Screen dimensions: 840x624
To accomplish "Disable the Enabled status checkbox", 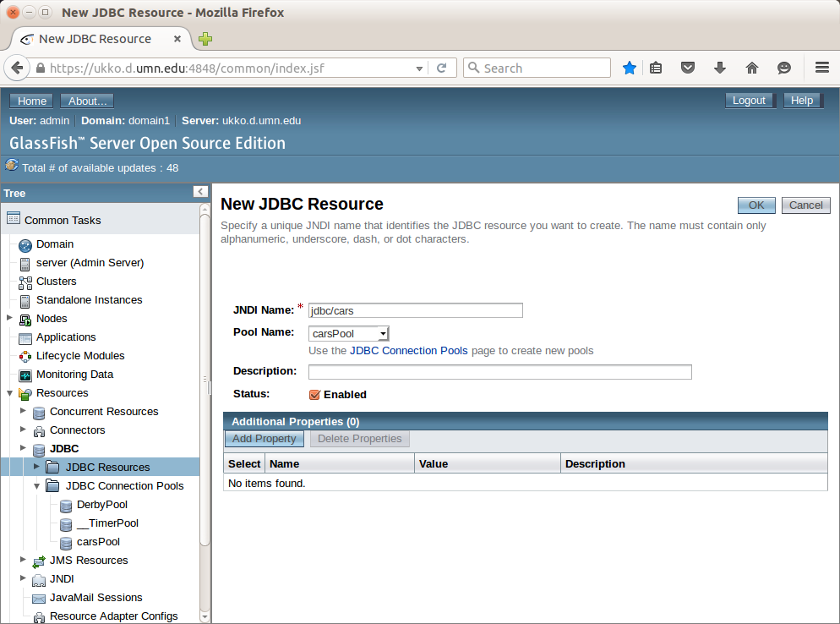I will tap(315, 394).
